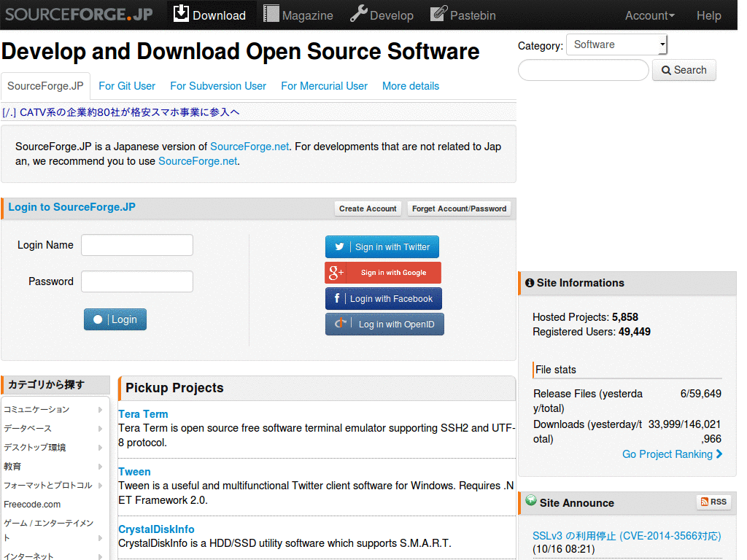
Task: Sign in with the Twitter bird icon
Action: (x=338, y=246)
